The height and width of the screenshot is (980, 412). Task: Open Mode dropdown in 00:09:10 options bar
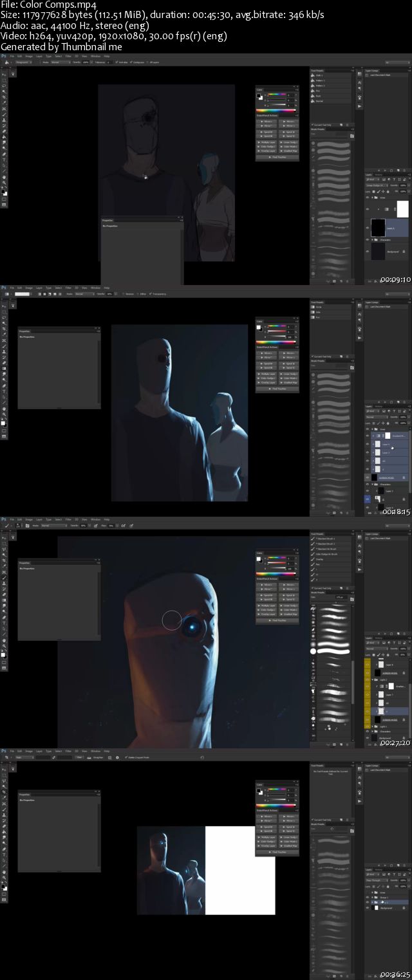61,62
